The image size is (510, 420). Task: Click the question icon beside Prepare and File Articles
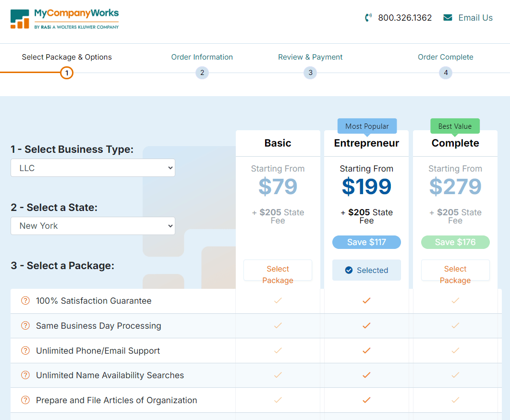[25, 400]
